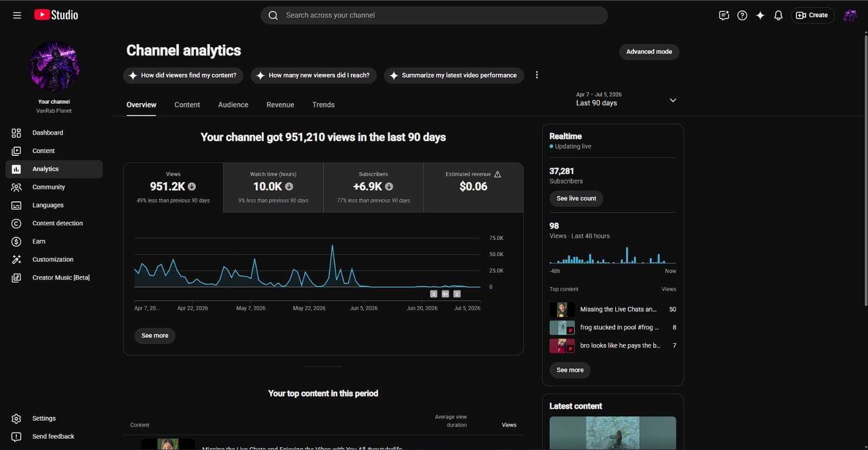Click 'Summarize my latest video performance' prompt

point(454,75)
